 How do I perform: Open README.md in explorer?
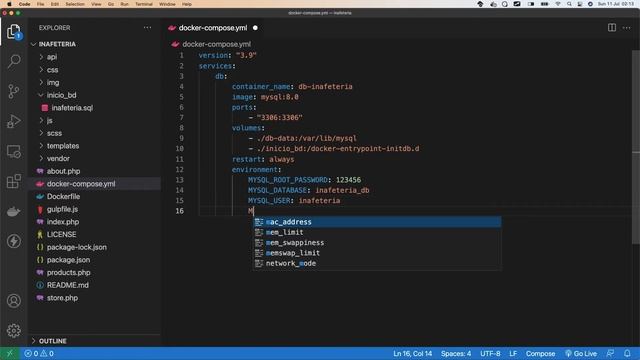[67, 285]
